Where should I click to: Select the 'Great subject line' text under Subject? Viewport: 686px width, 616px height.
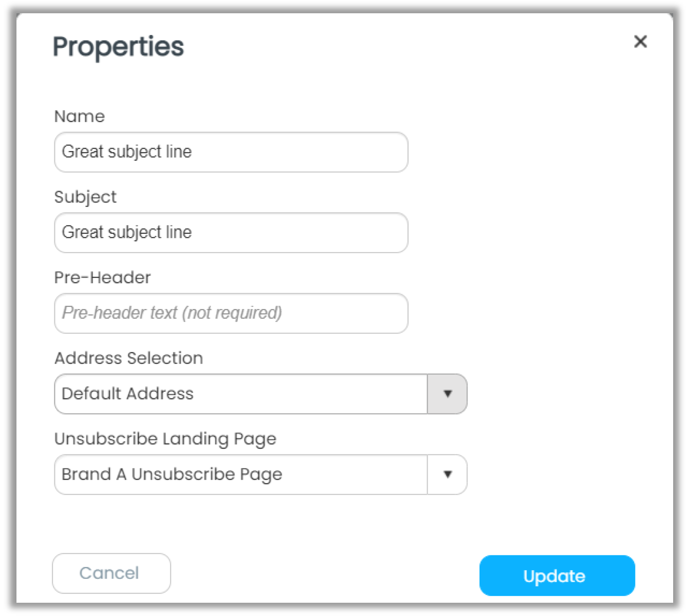coord(127,232)
